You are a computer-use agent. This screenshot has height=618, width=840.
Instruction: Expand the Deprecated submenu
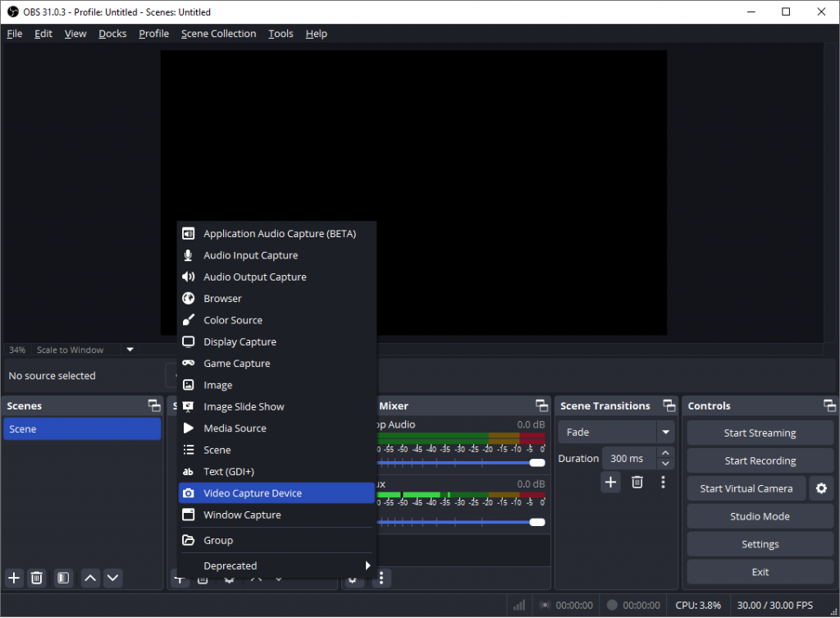pos(276,565)
